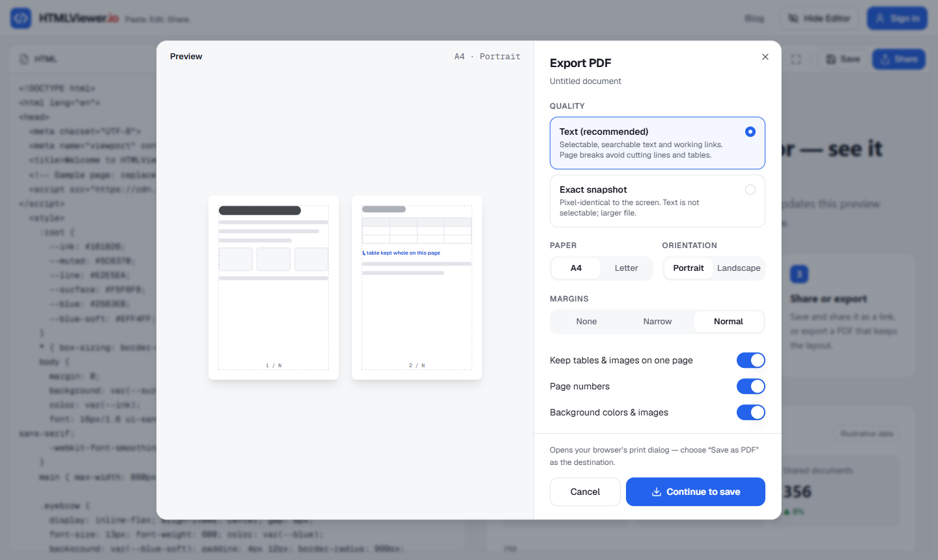Screen dimensions: 938x560
Task: Click "table kept whole on this page" note
Action: (401, 253)
